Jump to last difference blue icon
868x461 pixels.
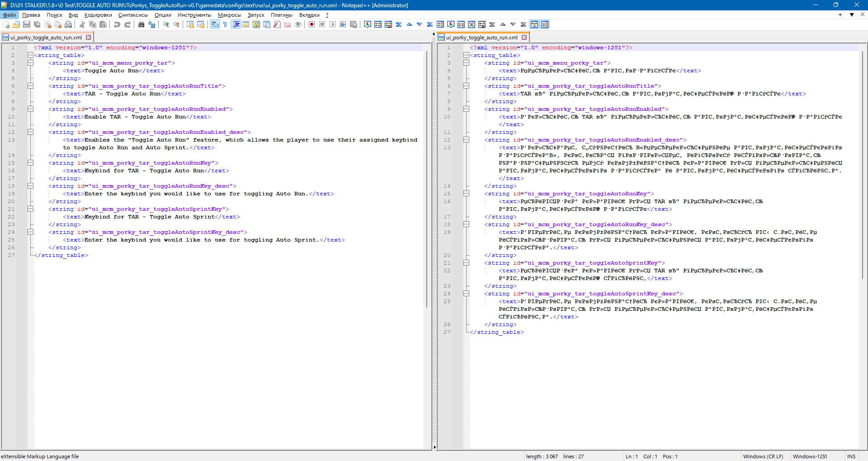coord(430,24)
